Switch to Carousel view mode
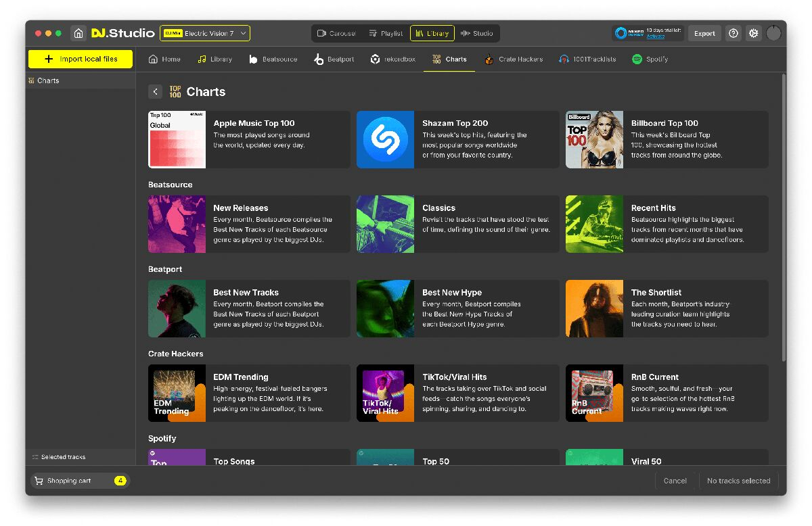The width and height of the screenshot is (812, 526). pos(336,33)
